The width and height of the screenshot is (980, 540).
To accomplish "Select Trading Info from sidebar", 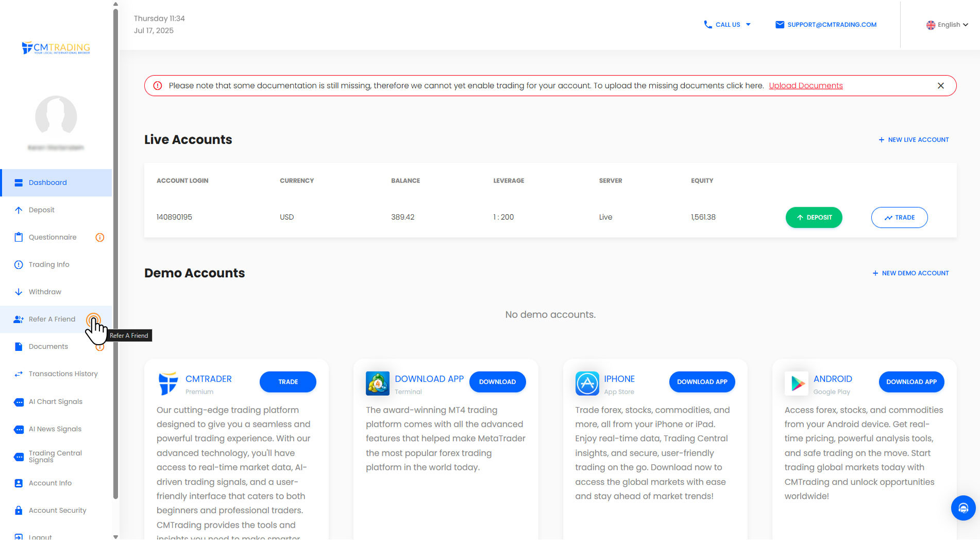I will tap(56, 265).
